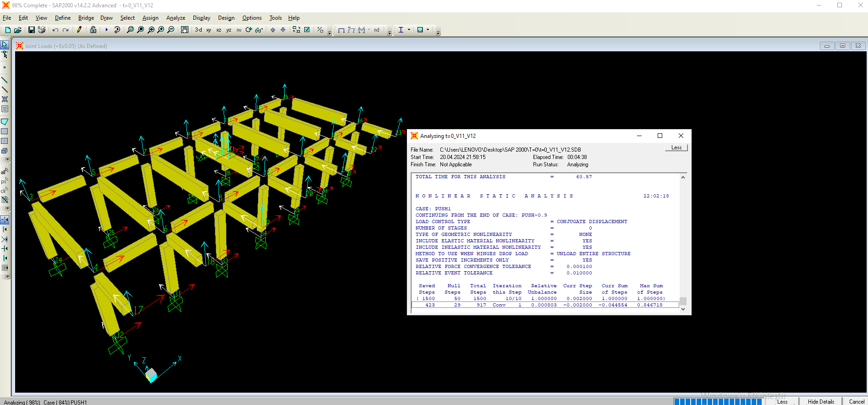Screen dimensions: 868x405
Task: Click the 'ps' previous selection icon
Action: click(x=5, y=181)
